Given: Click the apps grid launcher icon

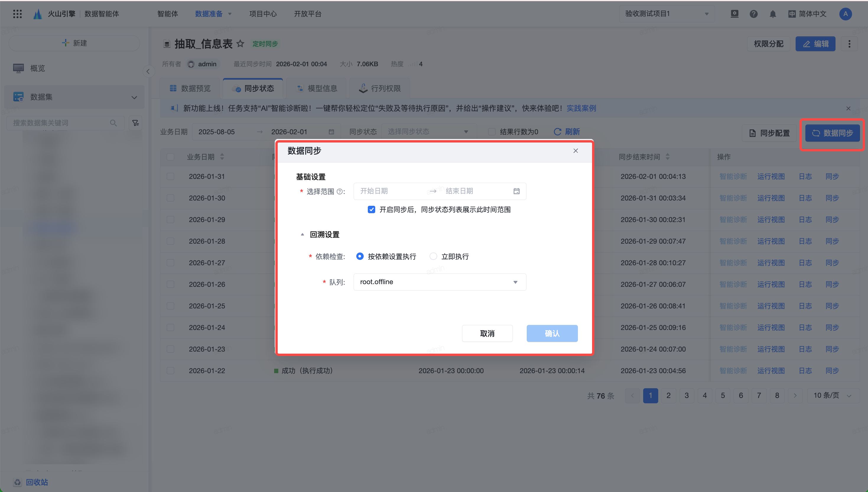Looking at the screenshot, I should 17,14.
